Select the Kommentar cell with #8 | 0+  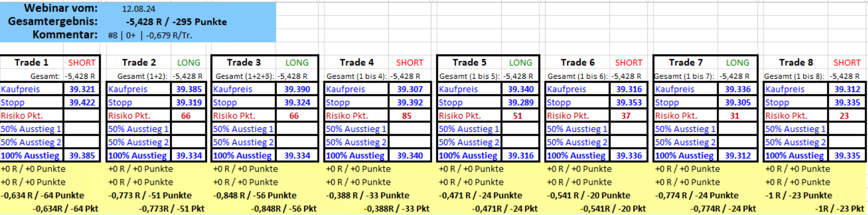coord(150,35)
